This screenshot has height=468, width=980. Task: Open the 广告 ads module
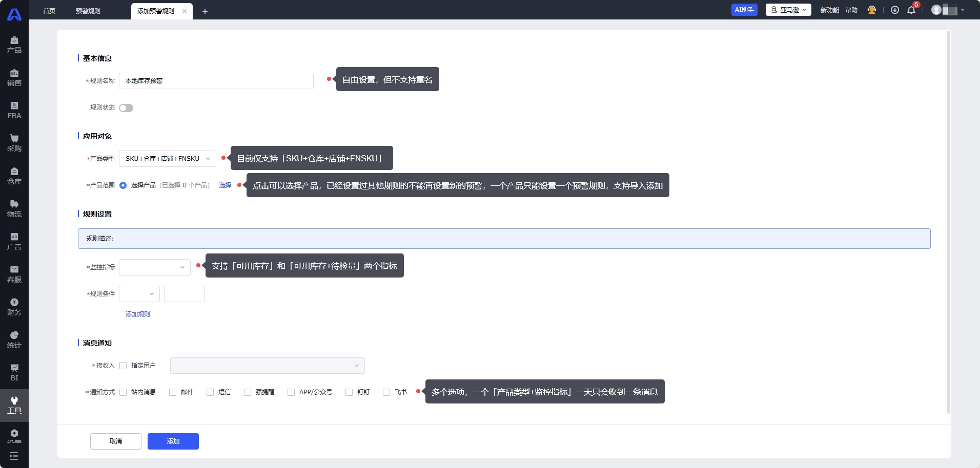click(14, 242)
